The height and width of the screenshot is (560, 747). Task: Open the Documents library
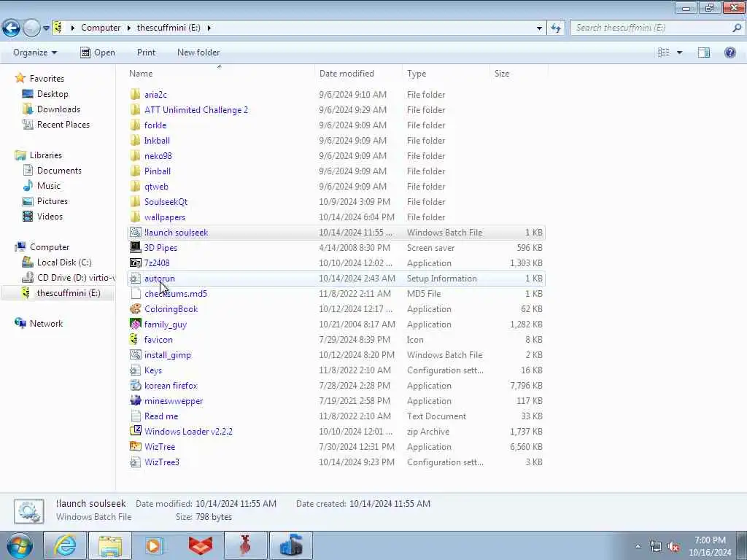59,171
